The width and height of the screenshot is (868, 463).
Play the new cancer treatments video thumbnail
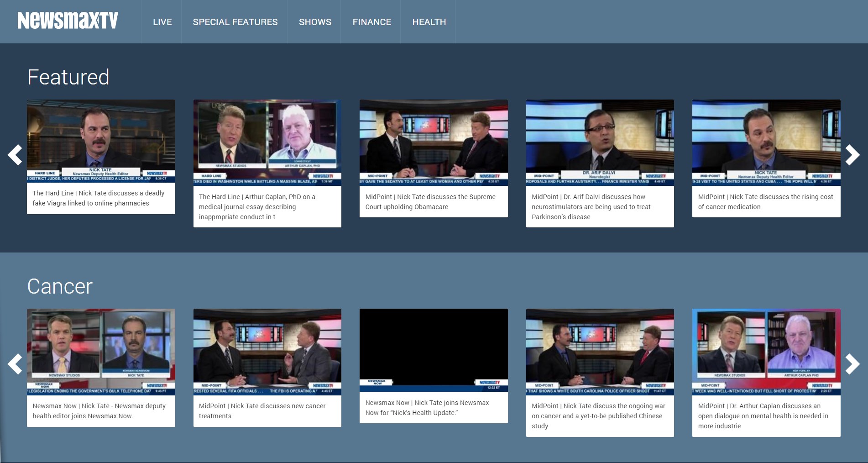(267, 352)
